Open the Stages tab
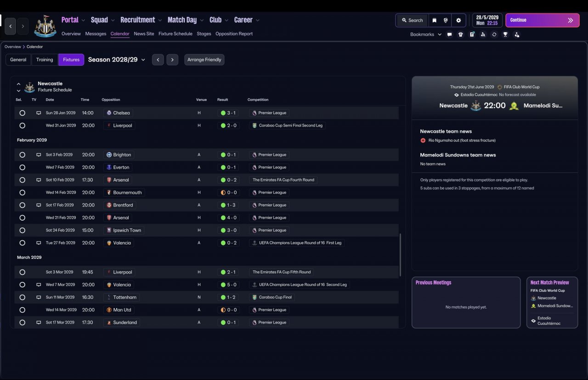 (x=204, y=34)
